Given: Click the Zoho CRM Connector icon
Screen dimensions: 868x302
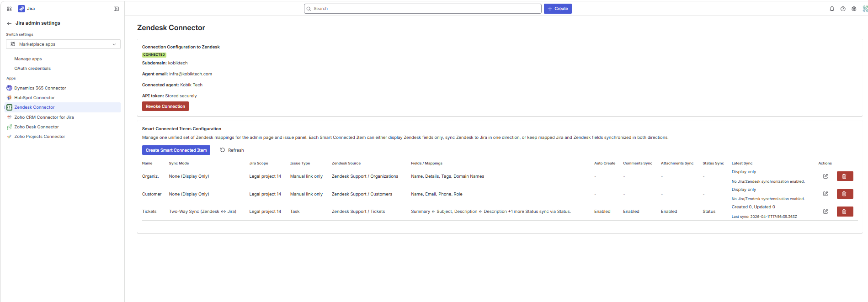Looking at the screenshot, I should point(9,117).
